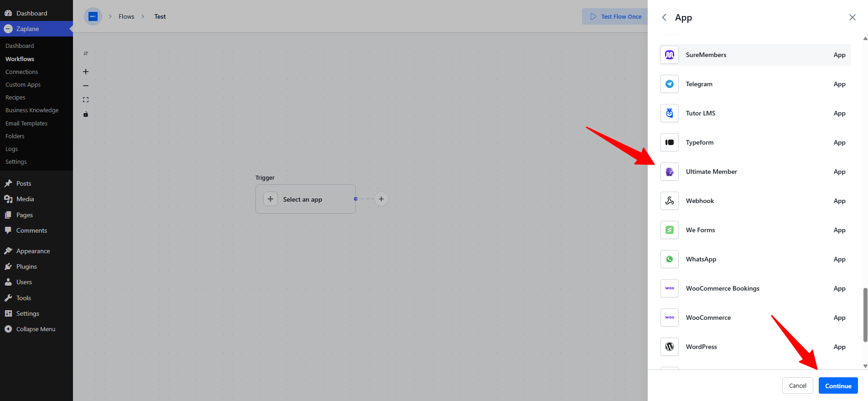Screen dimensions: 868x401
Task: Open the Zaplane menu item
Action: (x=36, y=29)
